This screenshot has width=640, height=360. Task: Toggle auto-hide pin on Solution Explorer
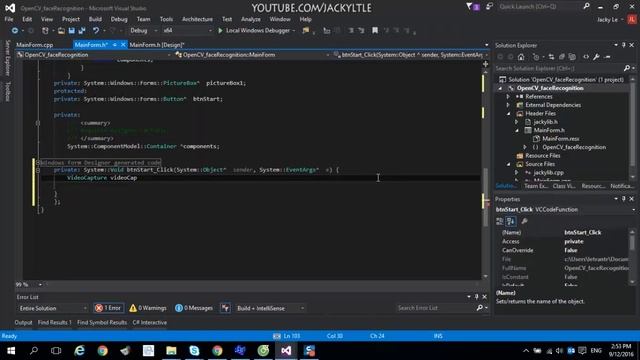pos(624,45)
